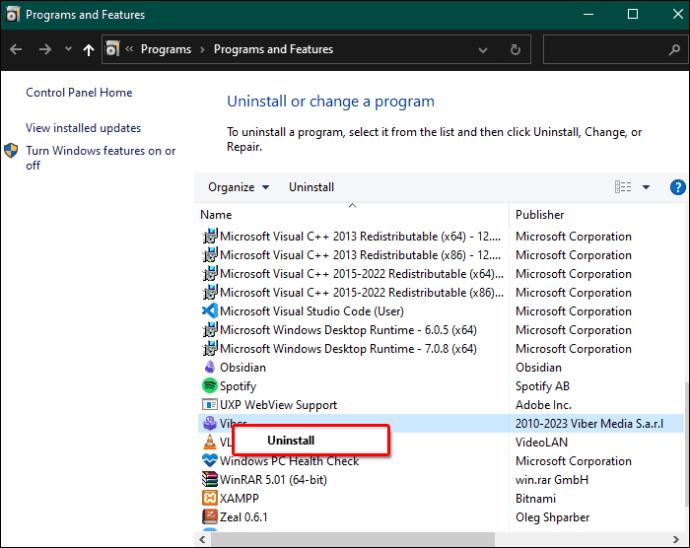
Task: Sort by Name column header
Action: (x=216, y=215)
